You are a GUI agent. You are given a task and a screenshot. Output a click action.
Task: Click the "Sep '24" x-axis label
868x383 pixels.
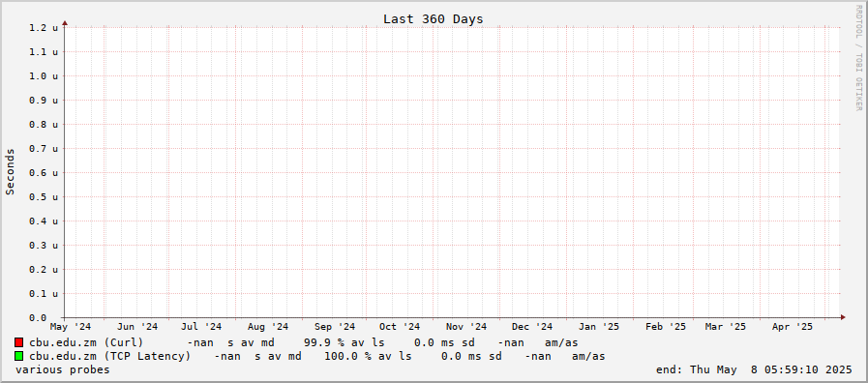(x=335, y=327)
